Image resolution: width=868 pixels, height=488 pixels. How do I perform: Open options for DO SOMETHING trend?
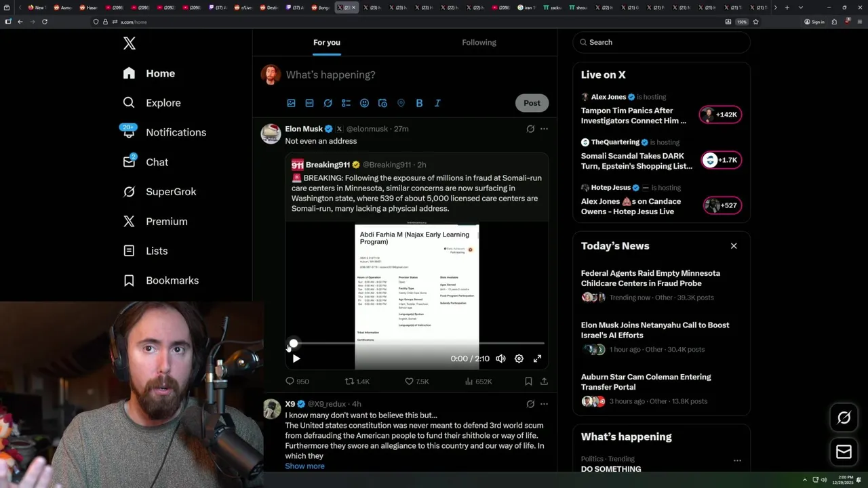[737, 461]
